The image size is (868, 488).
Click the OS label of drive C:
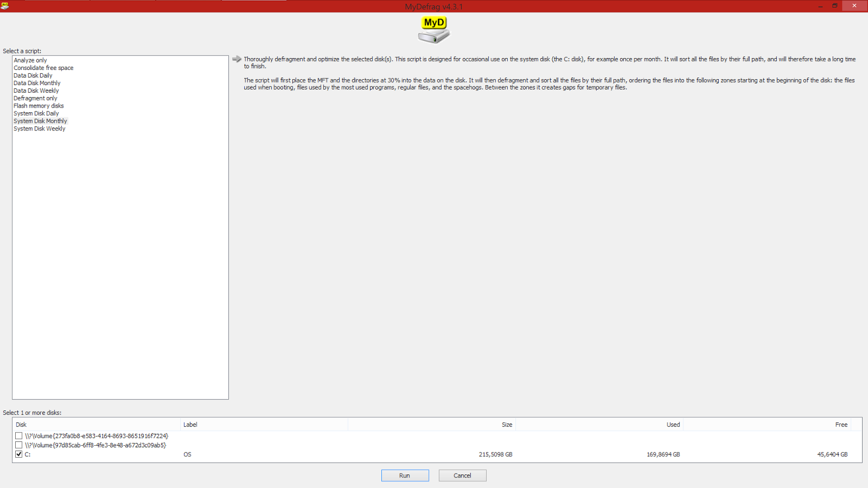187,454
